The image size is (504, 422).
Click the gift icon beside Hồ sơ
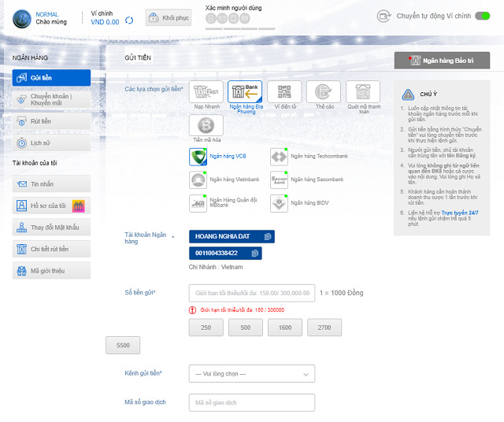pos(78,206)
